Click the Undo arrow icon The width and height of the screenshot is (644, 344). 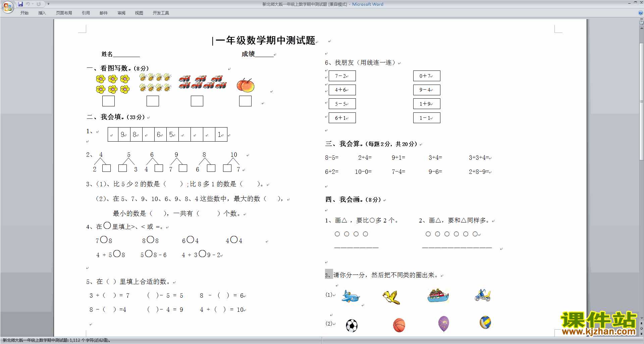(28, 4)
